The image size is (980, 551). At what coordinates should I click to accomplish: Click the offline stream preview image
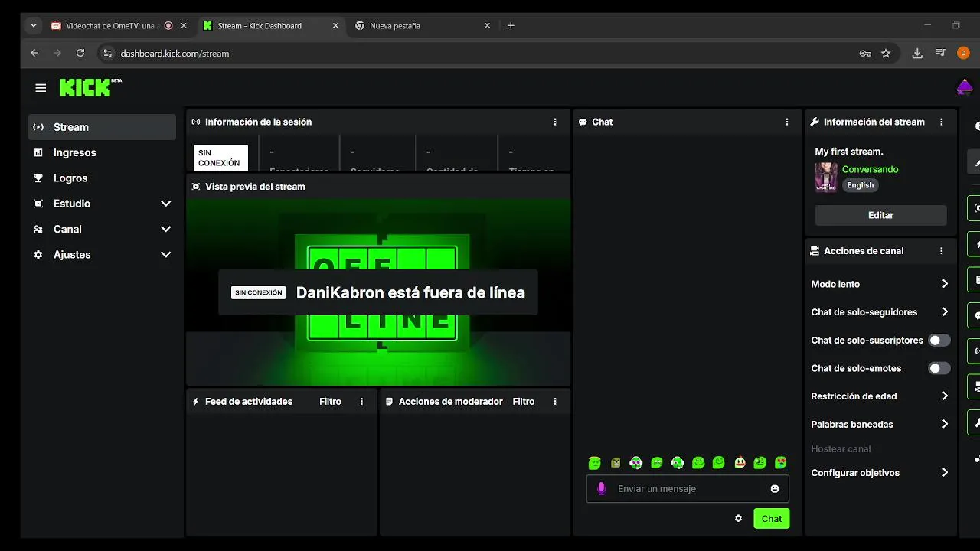click(x=378, y=292)
